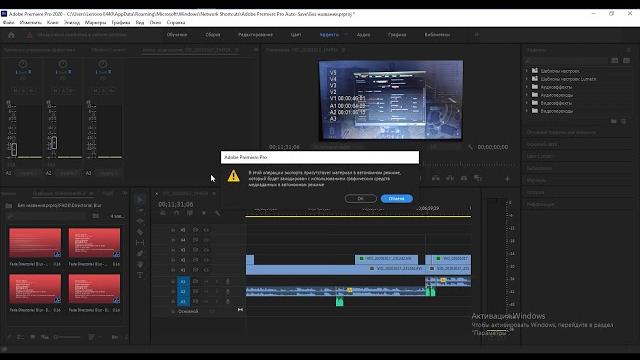Select the Razor tool
Image resolution: width=640 pixels, height=360 pixels.
click(x=140, y=232)
